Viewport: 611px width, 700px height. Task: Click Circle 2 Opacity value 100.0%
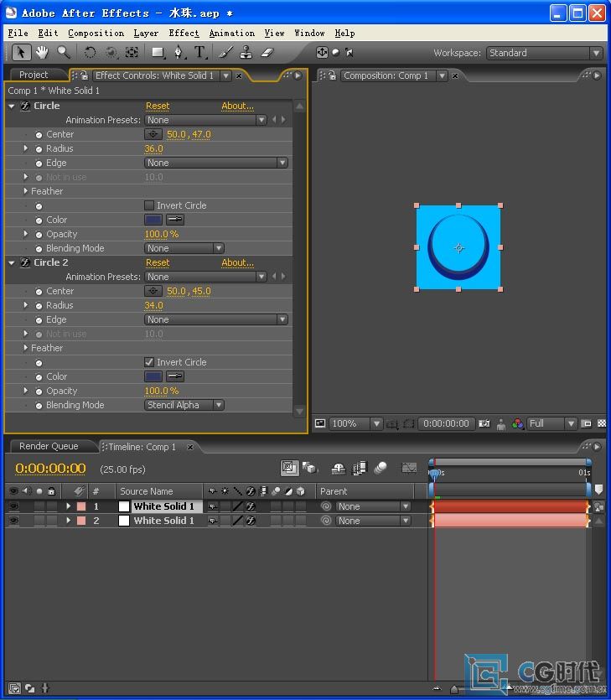161,391
